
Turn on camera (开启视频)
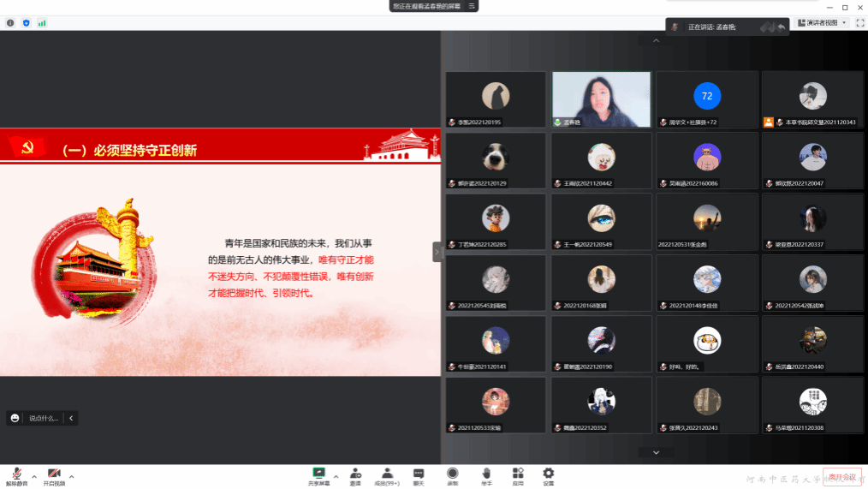54,475
